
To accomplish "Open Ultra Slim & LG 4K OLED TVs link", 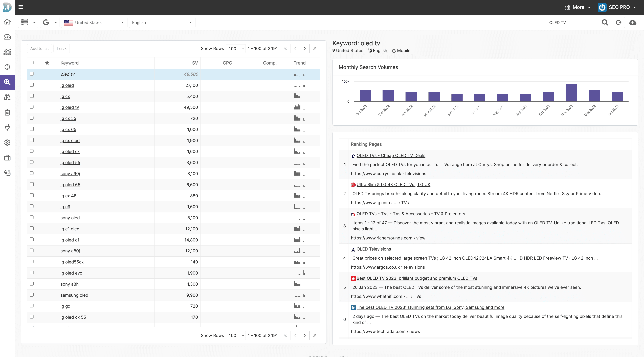I will click(x=393, y=185).
